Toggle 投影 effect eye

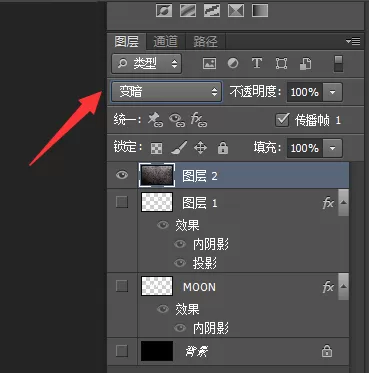tap(180, 263)
